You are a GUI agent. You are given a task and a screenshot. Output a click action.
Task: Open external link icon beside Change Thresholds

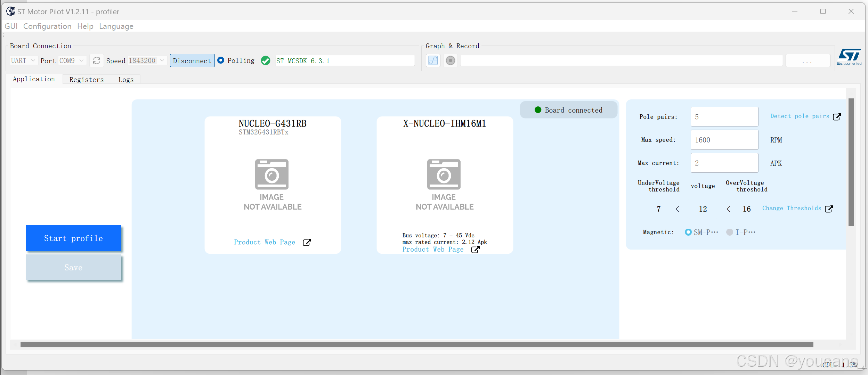pos(829,209)
